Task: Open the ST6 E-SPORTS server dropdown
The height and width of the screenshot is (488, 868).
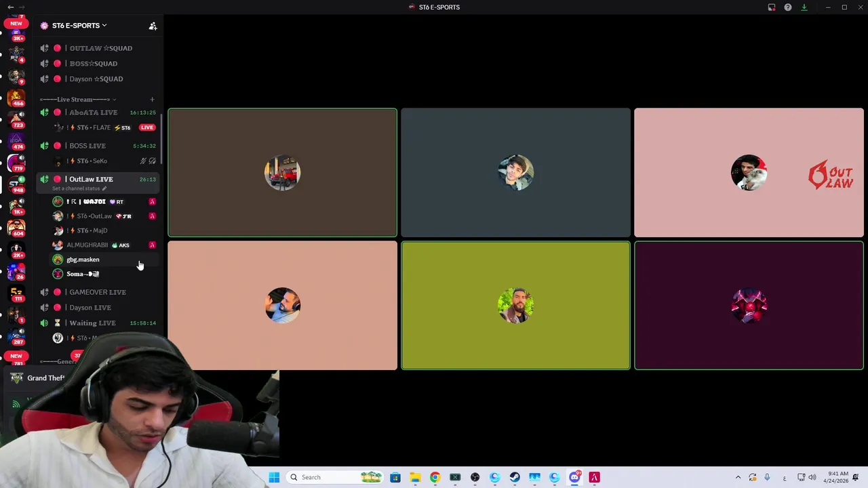Action: click(x=79, y=26)
